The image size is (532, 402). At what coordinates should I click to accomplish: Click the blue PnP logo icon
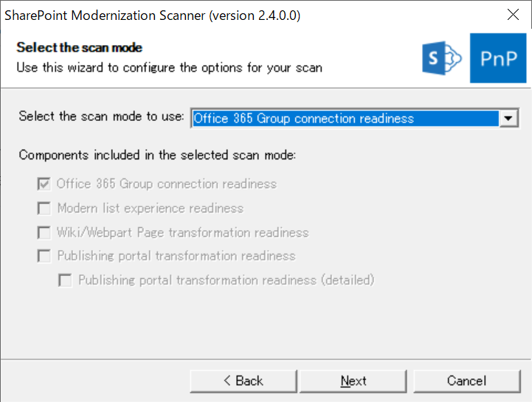point(498,58)
